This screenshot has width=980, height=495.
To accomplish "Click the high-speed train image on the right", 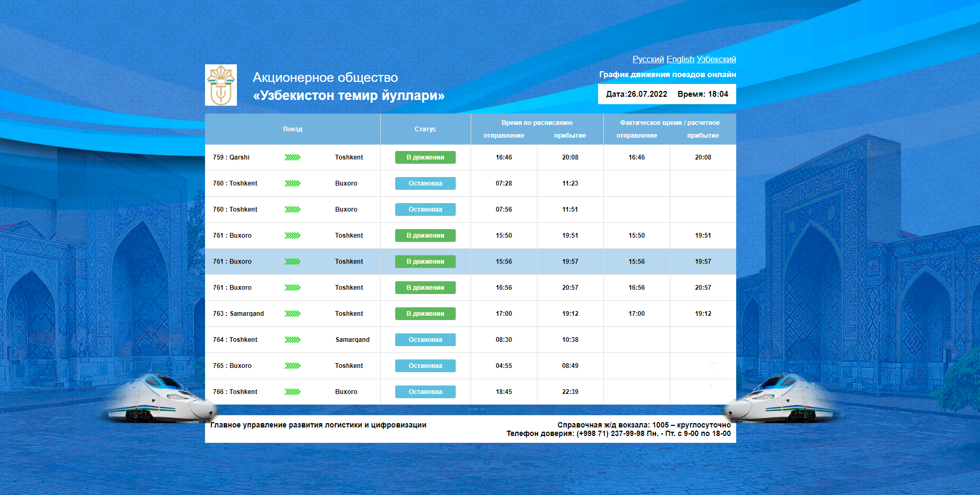I will click(x=781, y=399).
